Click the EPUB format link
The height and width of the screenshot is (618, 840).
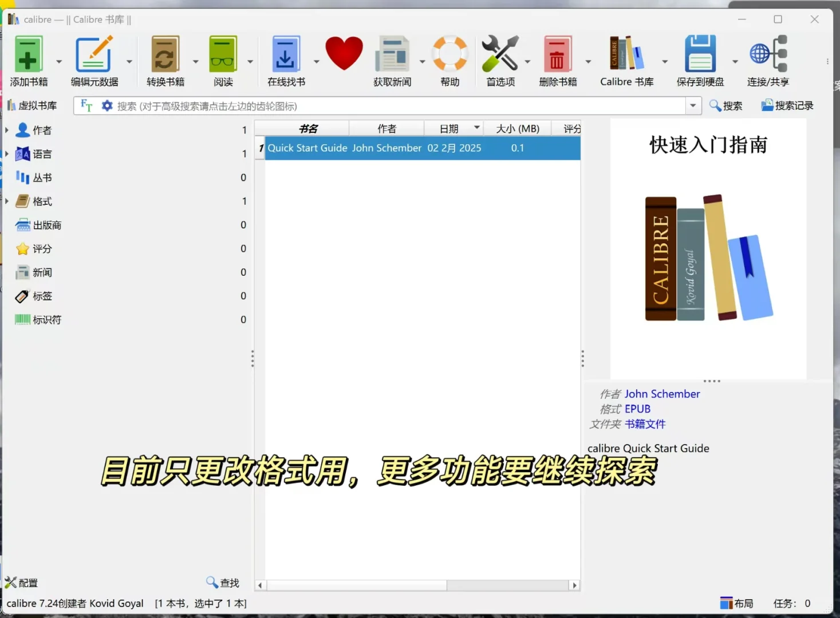pos(637,409)
